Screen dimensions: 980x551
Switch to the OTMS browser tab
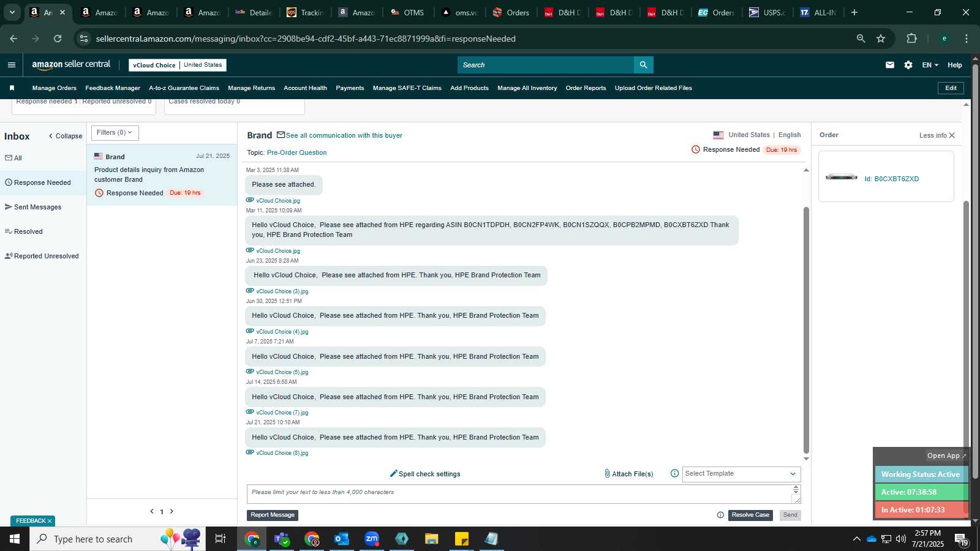coord(407,12)
